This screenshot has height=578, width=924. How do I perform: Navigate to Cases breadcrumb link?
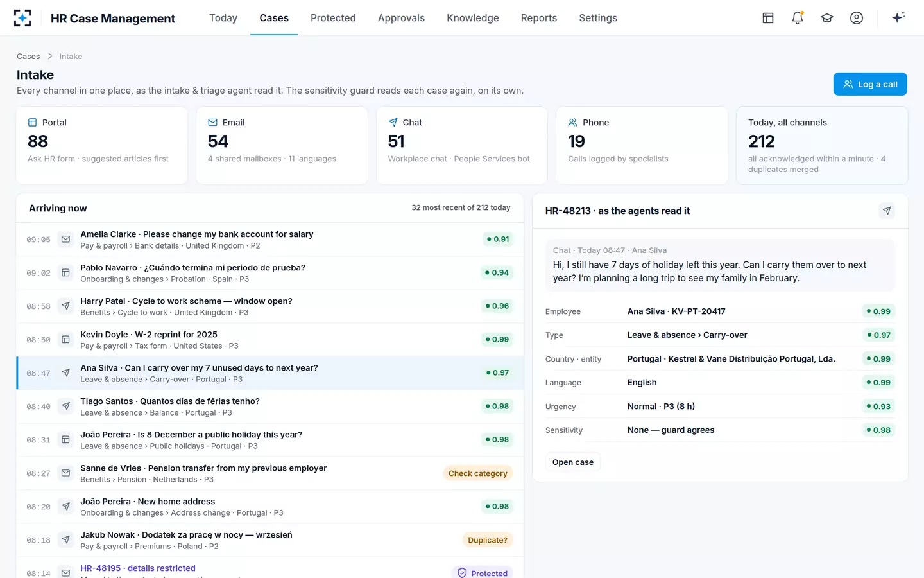coord(28,57)
